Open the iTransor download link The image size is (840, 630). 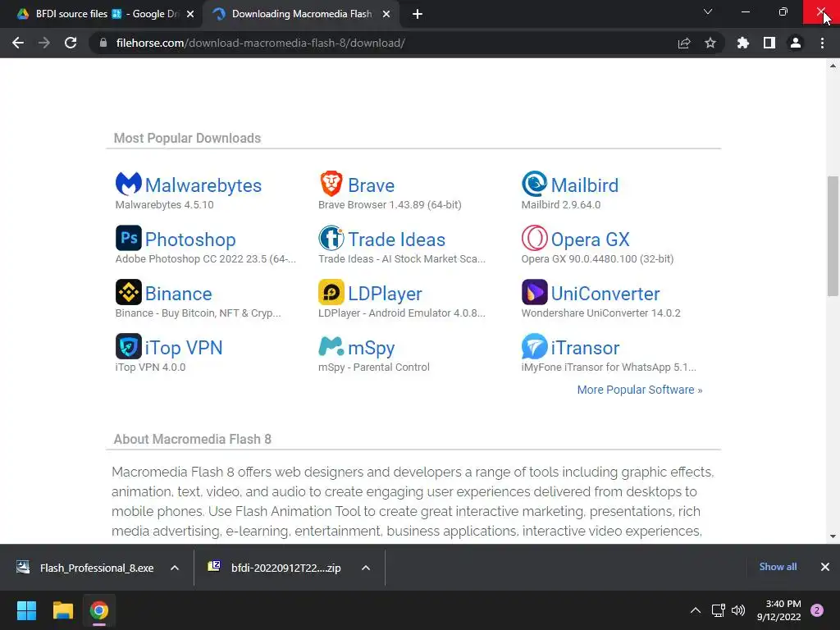[x=585, y=348]
